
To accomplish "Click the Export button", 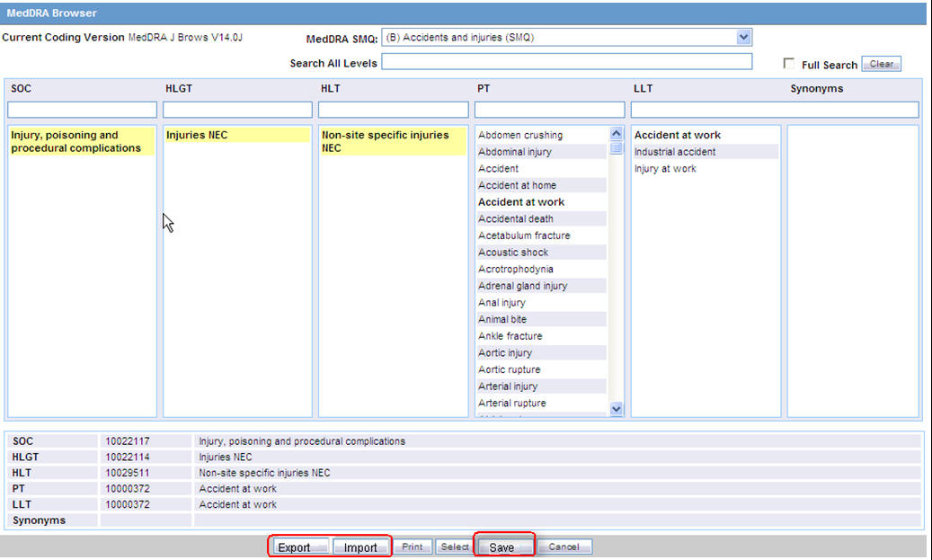I will pyautogui.click(x=300, y=547).
